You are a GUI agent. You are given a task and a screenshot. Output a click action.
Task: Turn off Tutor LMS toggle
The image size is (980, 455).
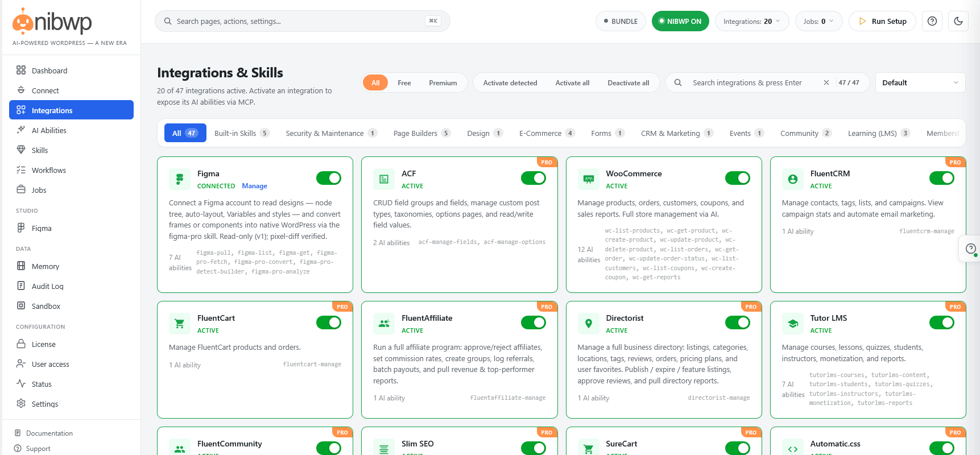point(942,322)
